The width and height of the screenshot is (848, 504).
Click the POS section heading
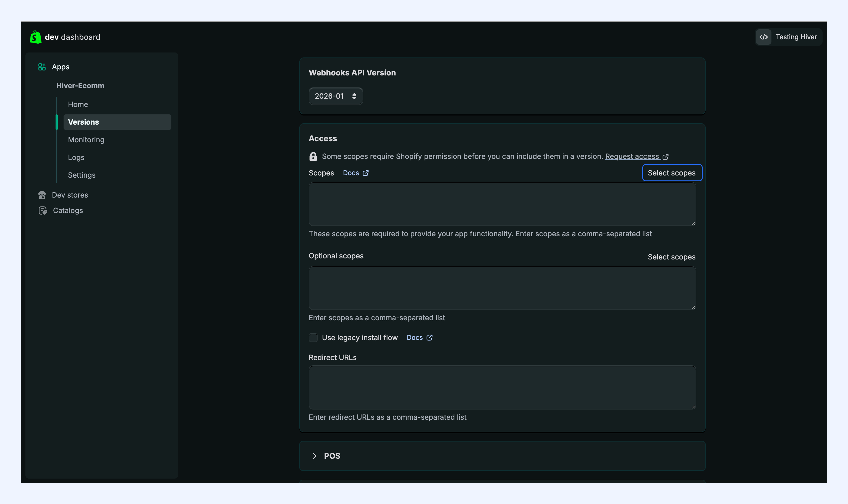pos(332,456)
